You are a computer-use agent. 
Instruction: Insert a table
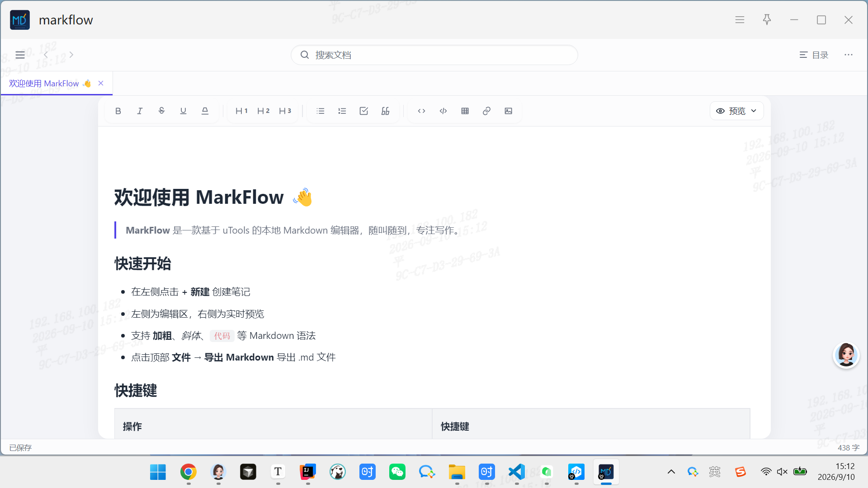(465, 111)
